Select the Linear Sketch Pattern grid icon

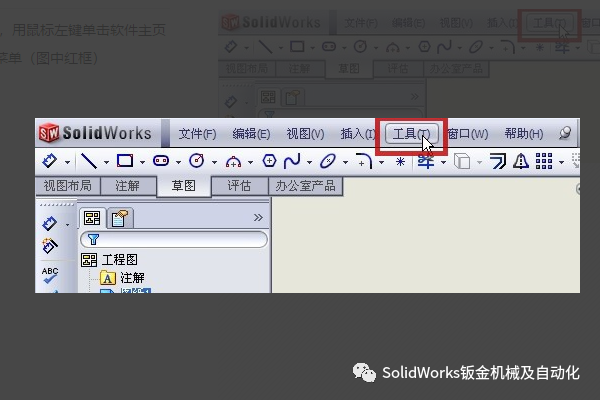tap(544, 161)
